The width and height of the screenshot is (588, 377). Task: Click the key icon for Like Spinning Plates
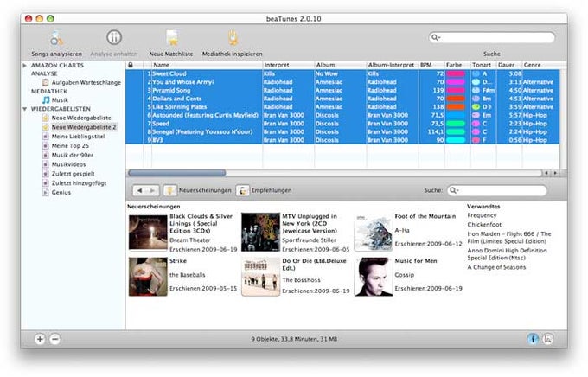(476, 107)
